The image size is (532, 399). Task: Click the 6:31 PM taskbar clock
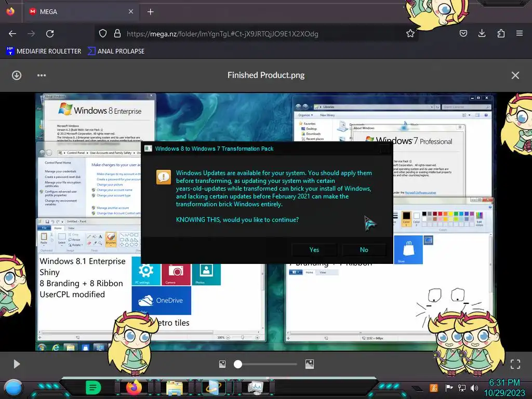[504, 383]
